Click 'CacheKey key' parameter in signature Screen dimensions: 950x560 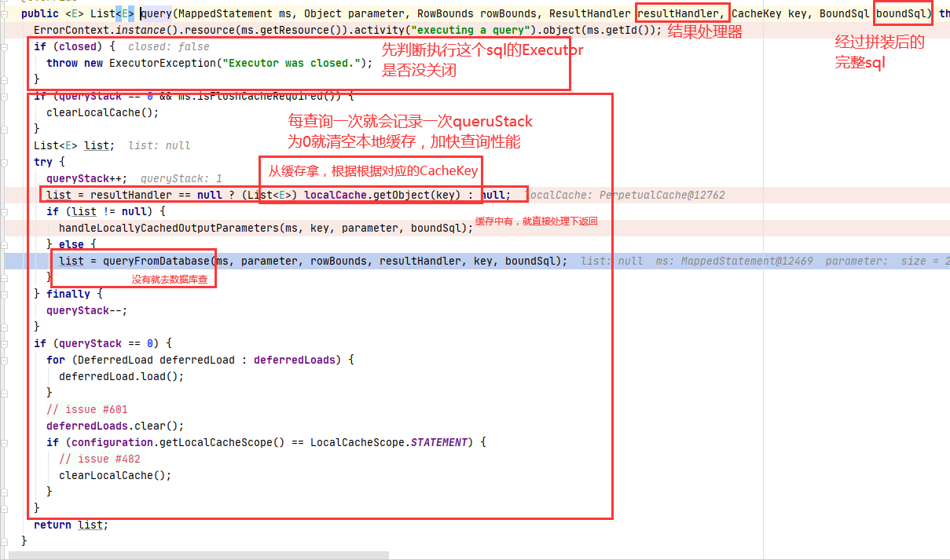(770, 13)
